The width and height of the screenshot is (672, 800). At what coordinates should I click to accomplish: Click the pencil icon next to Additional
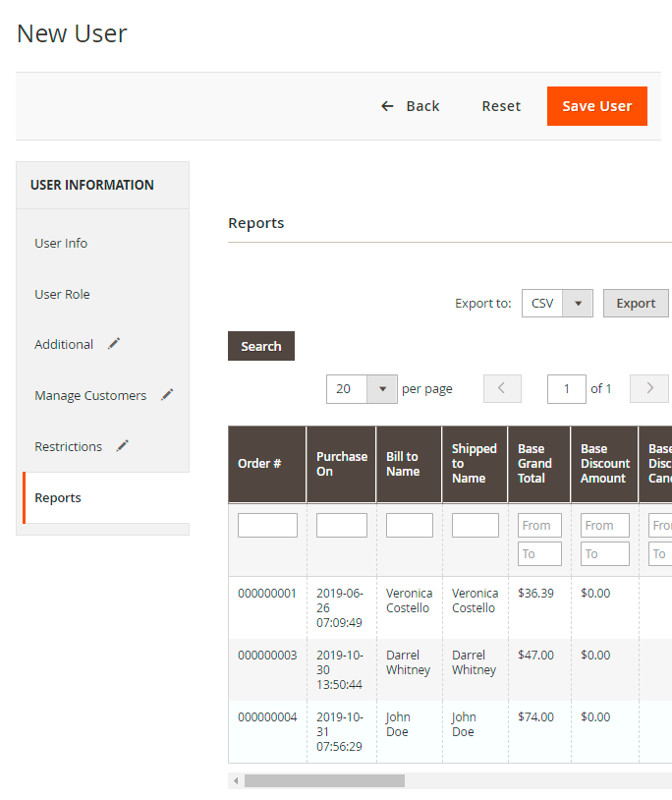click(115, 344)
